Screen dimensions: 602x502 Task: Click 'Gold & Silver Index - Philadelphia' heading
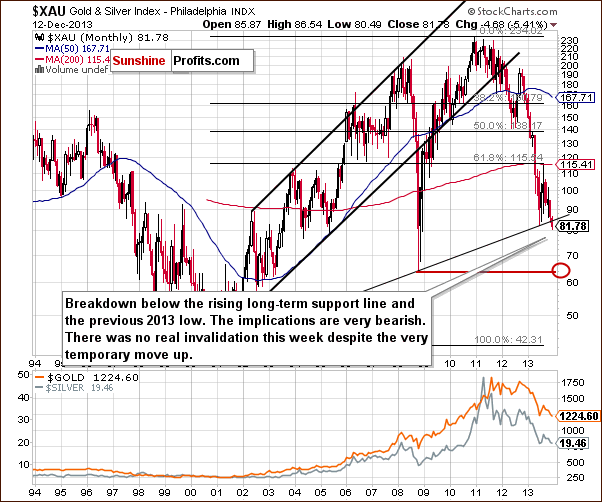[x=149, y=11]
